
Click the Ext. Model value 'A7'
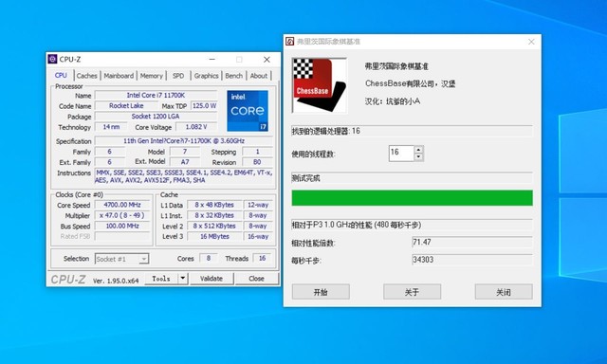(185, 162)
